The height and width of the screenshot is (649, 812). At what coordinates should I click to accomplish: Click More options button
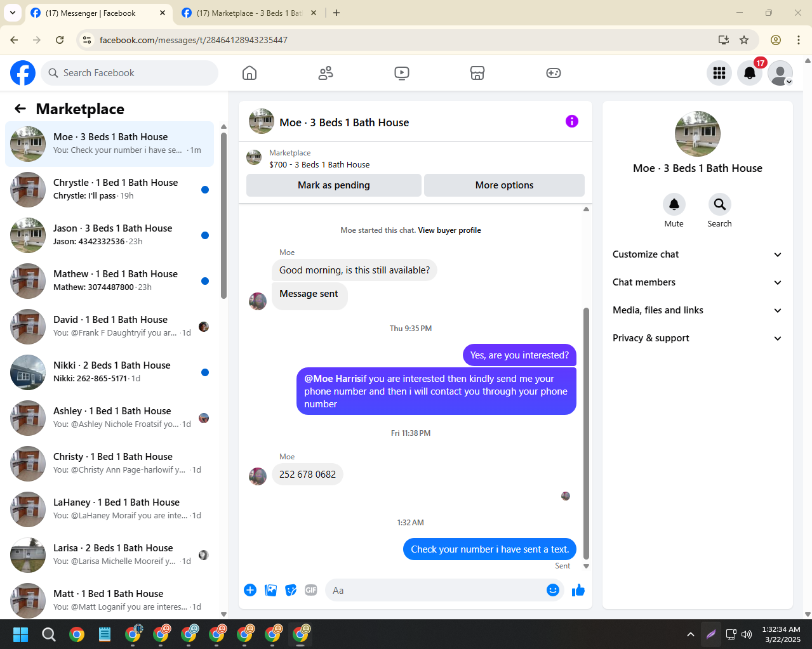coord(504,185)
